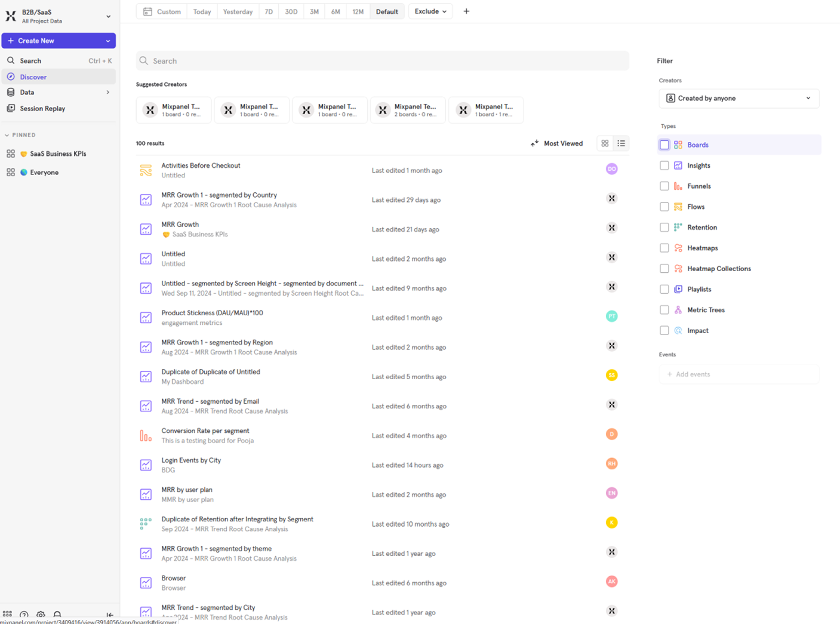
Task: Click the flows icon for Activities Before Checkout
Action: (x=146, y=170)
